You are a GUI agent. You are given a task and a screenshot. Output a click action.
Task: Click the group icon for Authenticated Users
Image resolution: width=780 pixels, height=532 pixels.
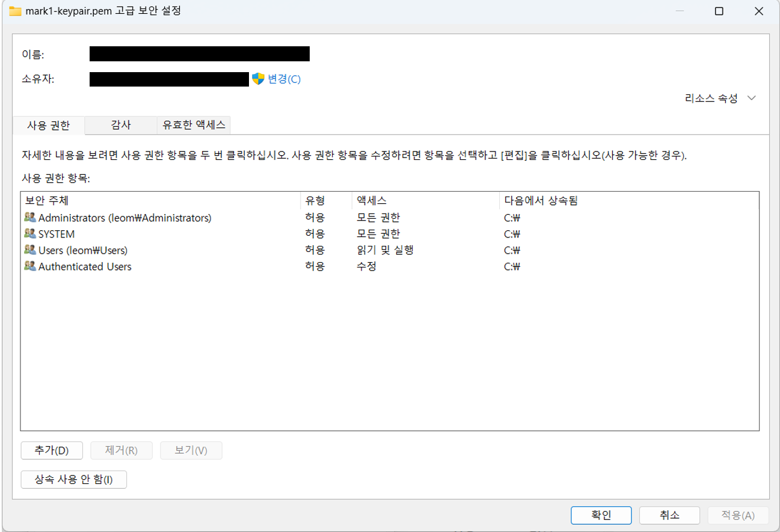click(x=30, y=266)
